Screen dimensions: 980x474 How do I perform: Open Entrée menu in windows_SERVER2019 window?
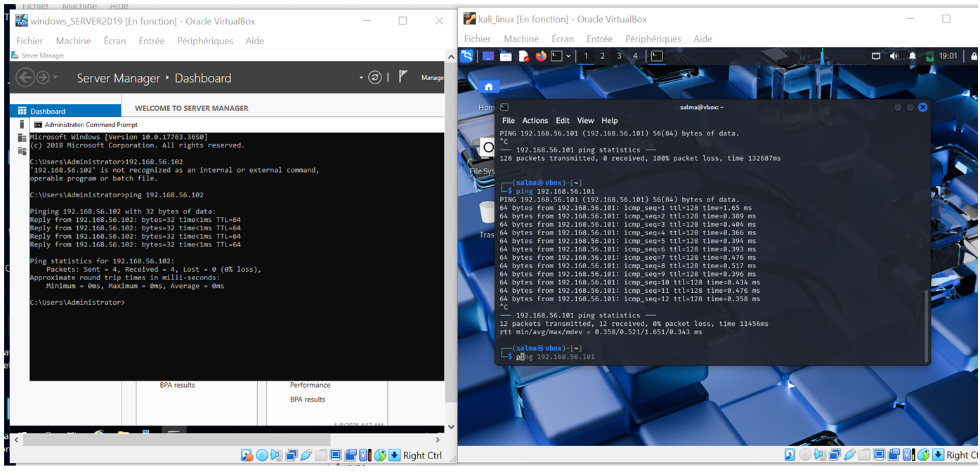pos(152,41)
